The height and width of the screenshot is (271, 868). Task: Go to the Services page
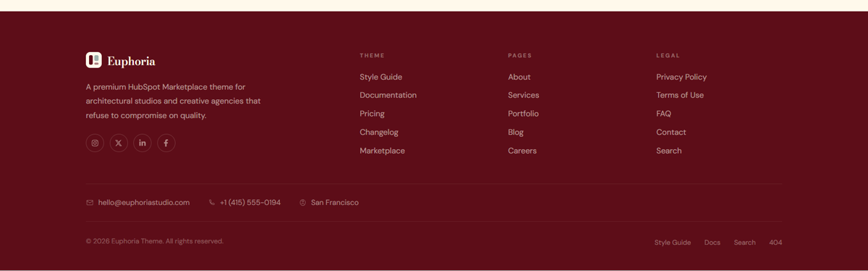[x=524, y=95]
